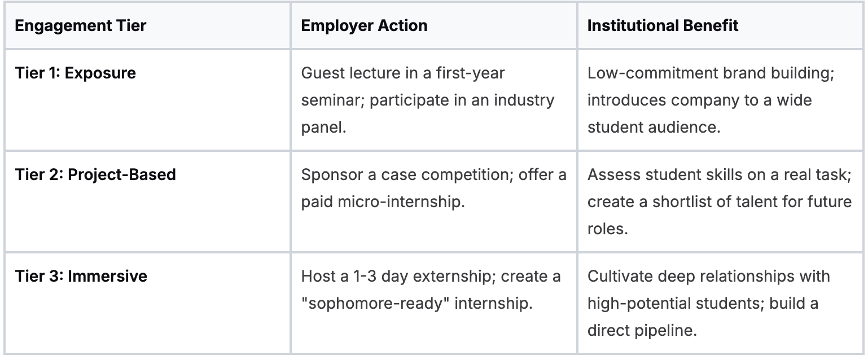Image resolution: width=868 pixels, height=359 pixels.
Task: Click the guest lecture employer action cell
Action: (433, 100)
